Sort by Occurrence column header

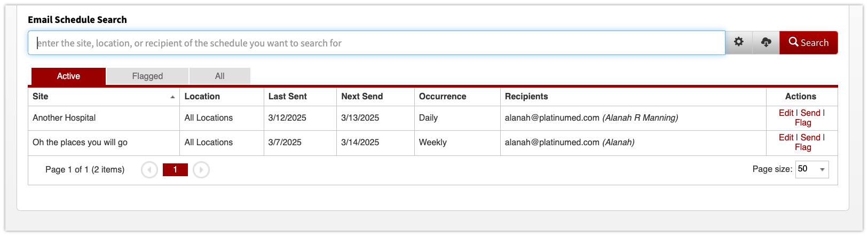click(457, 96)
